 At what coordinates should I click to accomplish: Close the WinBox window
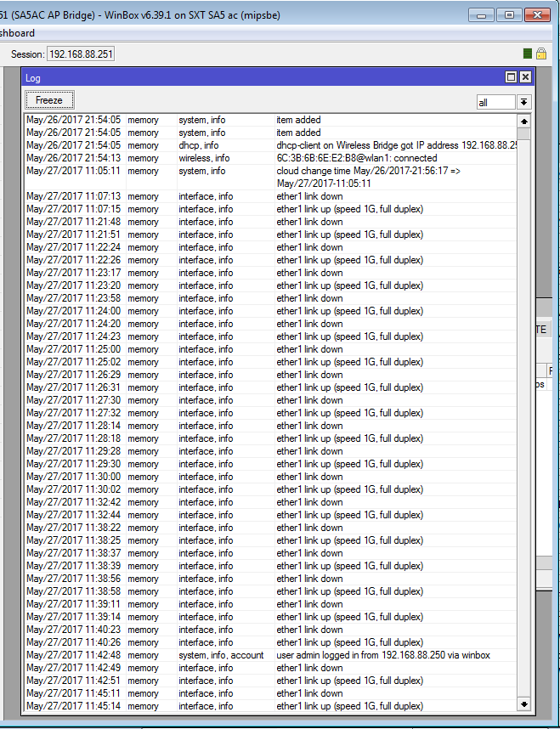click(537, 15)
